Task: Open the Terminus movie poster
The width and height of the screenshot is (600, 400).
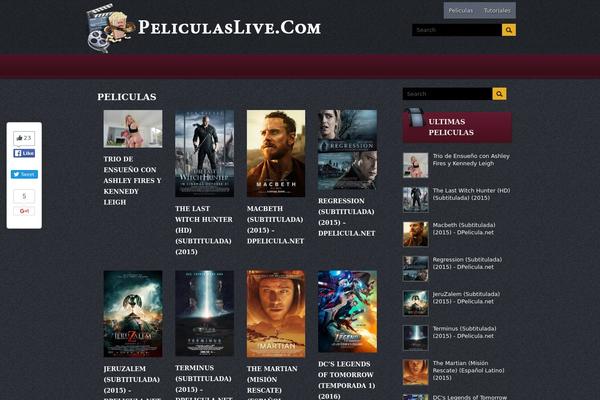Action: click(x=204, y=313)
